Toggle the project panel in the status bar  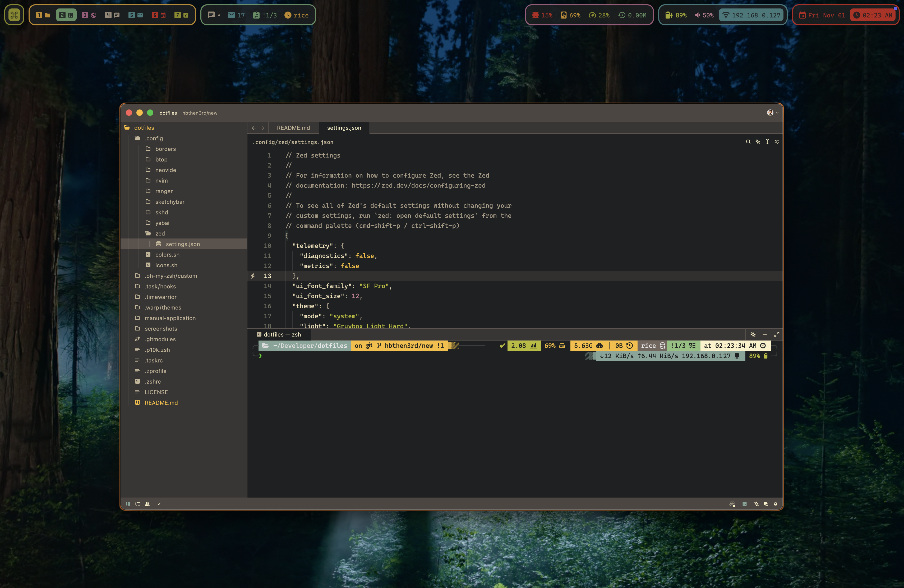[x=128, y=504]
